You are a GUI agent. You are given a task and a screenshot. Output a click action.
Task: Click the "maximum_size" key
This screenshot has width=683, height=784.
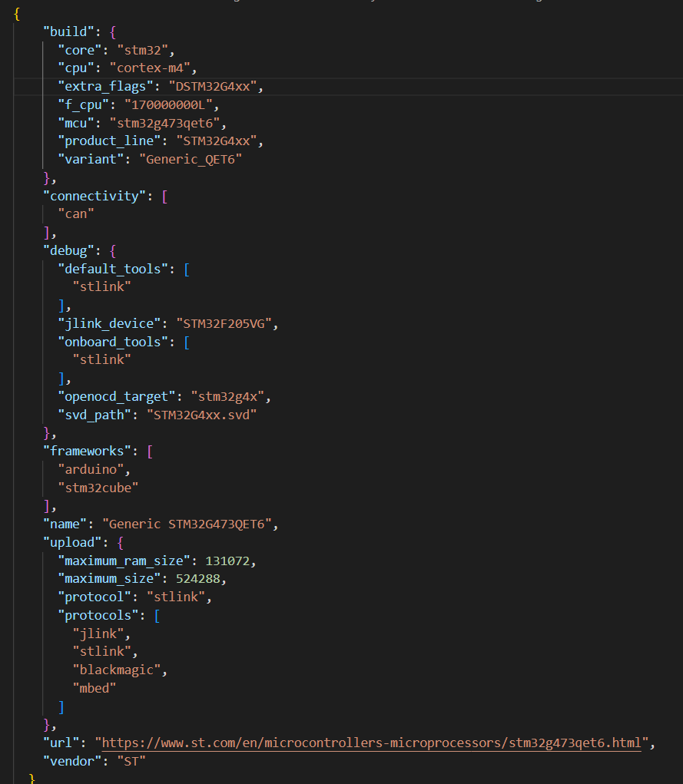tap(109, 579)
